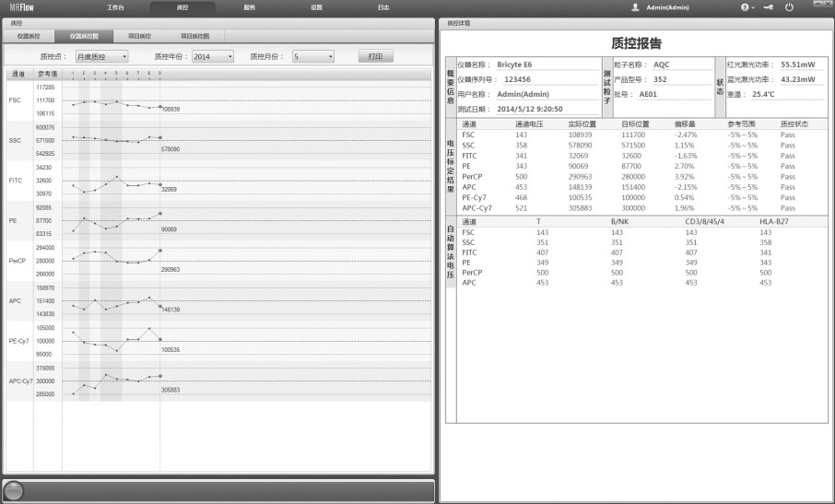Click the 质控报告 report title

[636, 43]
